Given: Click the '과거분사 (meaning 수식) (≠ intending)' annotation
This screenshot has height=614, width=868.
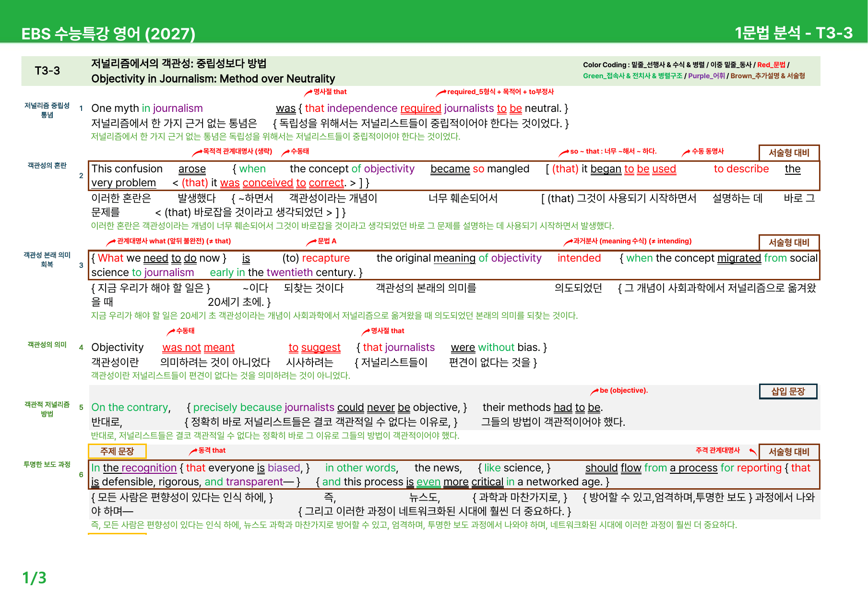Looking at the screenshot, I should (x=632, y=241).
